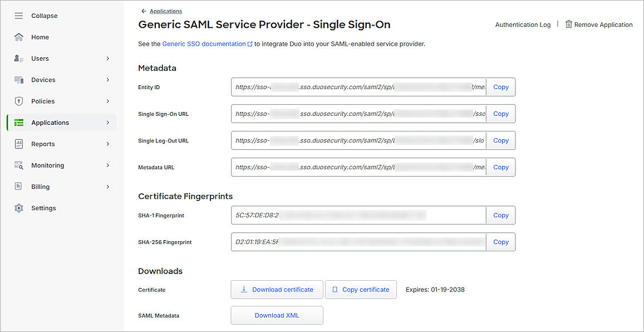Open the Authentication Log
This screenshot has width=644, height=332.
[523, 25]
